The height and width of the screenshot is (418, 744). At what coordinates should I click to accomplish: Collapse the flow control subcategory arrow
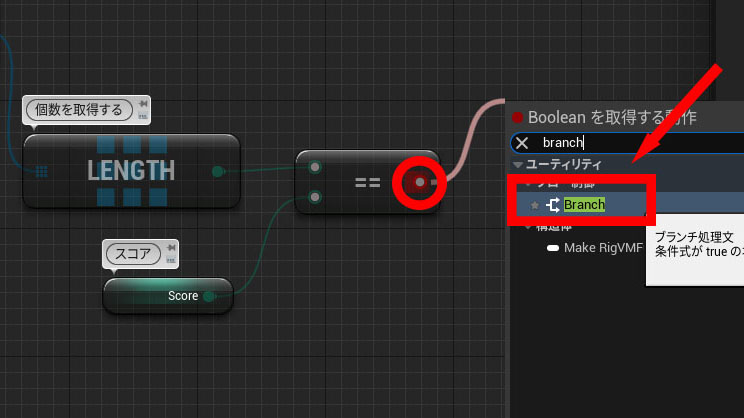527,184
